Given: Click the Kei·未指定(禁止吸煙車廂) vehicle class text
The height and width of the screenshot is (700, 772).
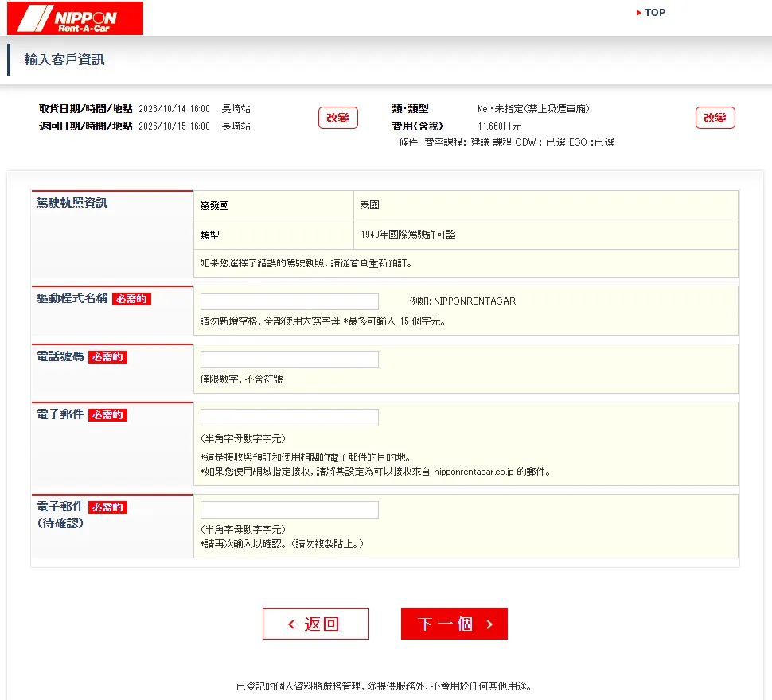Looking at the screenshot, I should [533, 109].
